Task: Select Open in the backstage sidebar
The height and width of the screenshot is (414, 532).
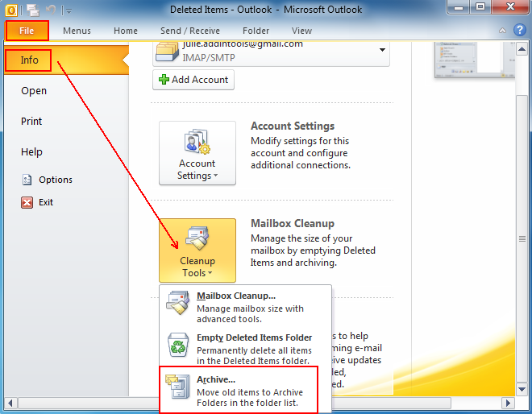Action: 34,91
